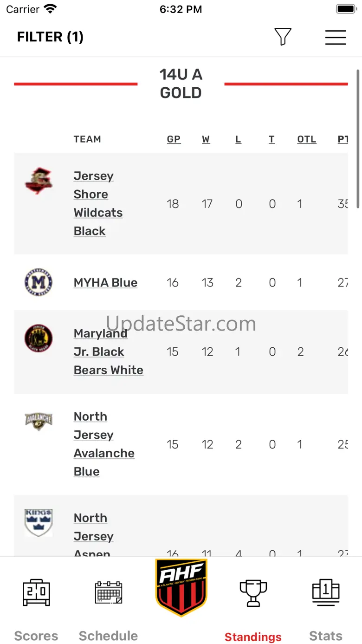Tap the Maryland Jr. Black Bears logo
This screenshot has height=644, width=362.
coord(39,338)
